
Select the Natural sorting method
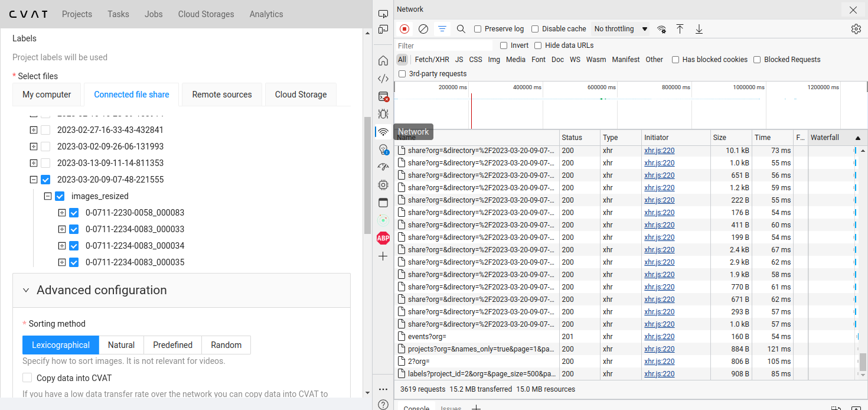click(121, 344)
